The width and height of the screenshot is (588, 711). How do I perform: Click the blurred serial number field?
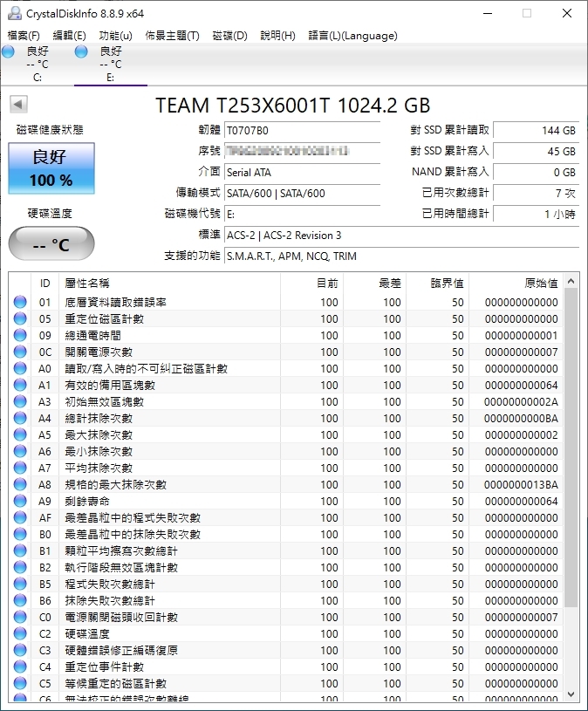tap(303, 152)
